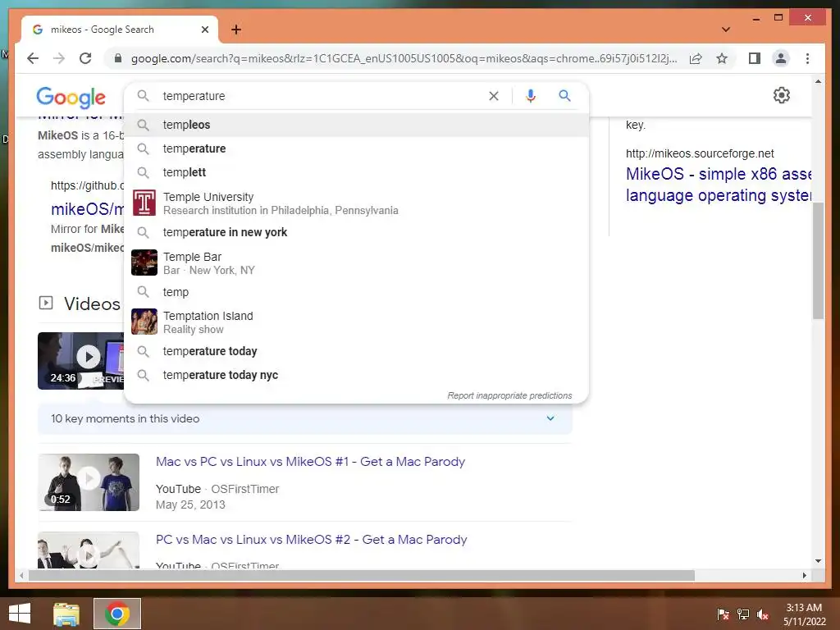Image resolution: width=840 pixels, height=630 pixels.
Task: Open network status tray icon
Action: pos(743,614)
